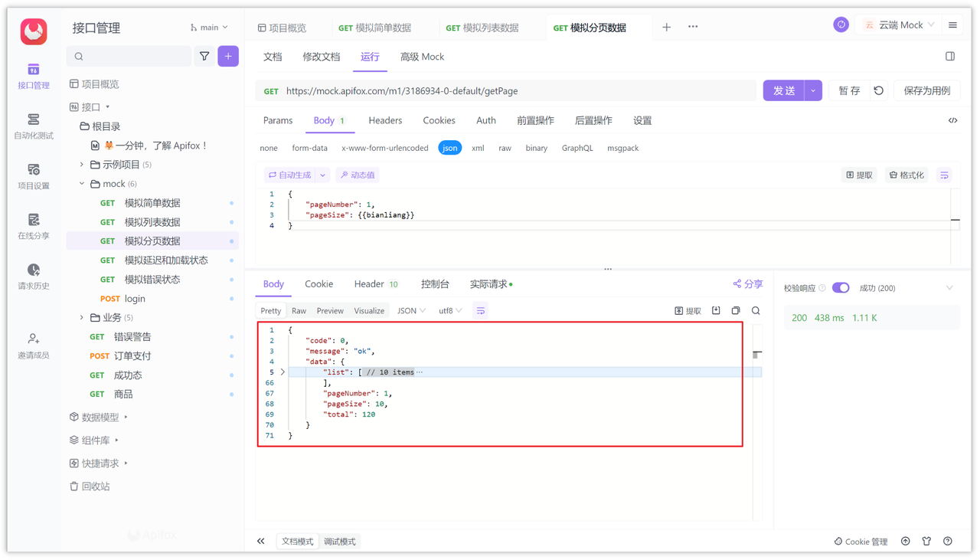980x560 pixels.
Task: Switch to 调试模式 at the bottom
Action: pyautogui.click(x=340, y=541)
